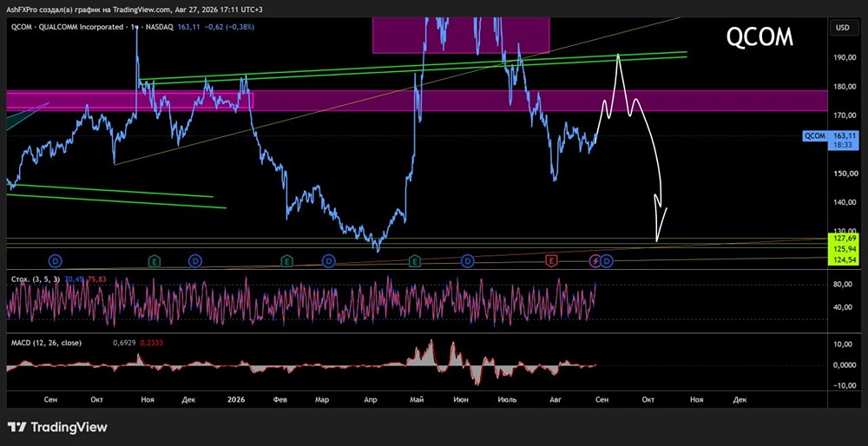Click the NASDAQ exchange label
Viewport: 868px width, 446px height.
coord(160,26)
